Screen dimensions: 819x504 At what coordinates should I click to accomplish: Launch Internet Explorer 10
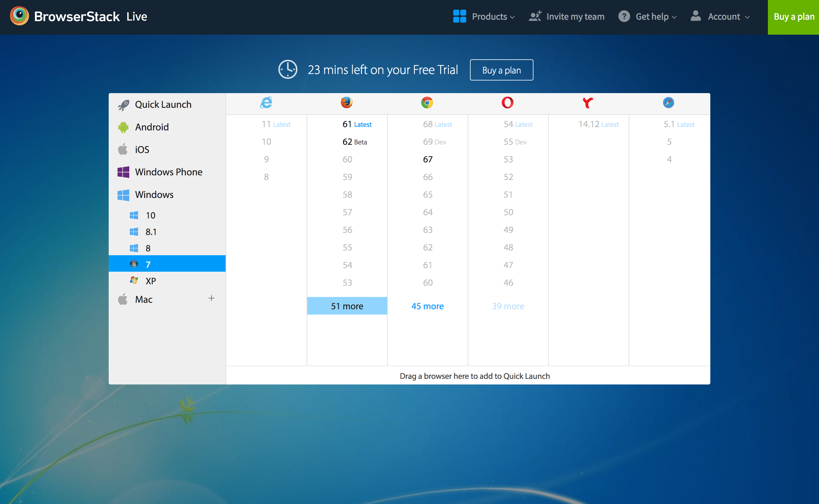pos(266,142)
